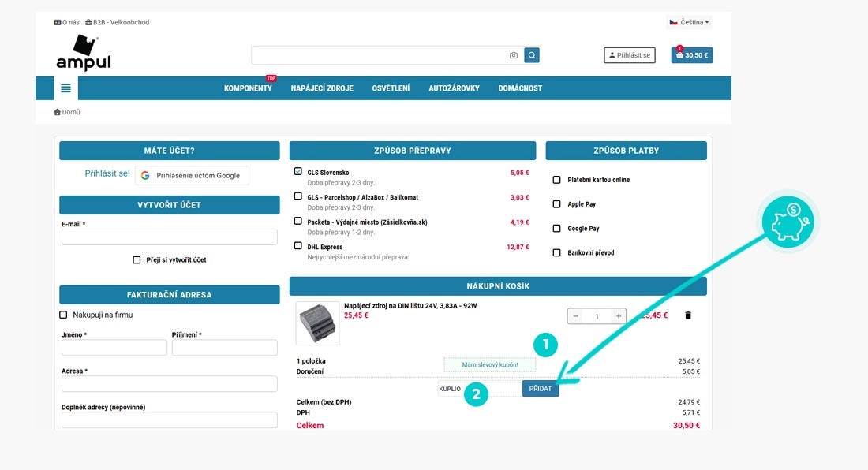Open the O nás link
Screen dimensions: 868x470
coord(66,23)
